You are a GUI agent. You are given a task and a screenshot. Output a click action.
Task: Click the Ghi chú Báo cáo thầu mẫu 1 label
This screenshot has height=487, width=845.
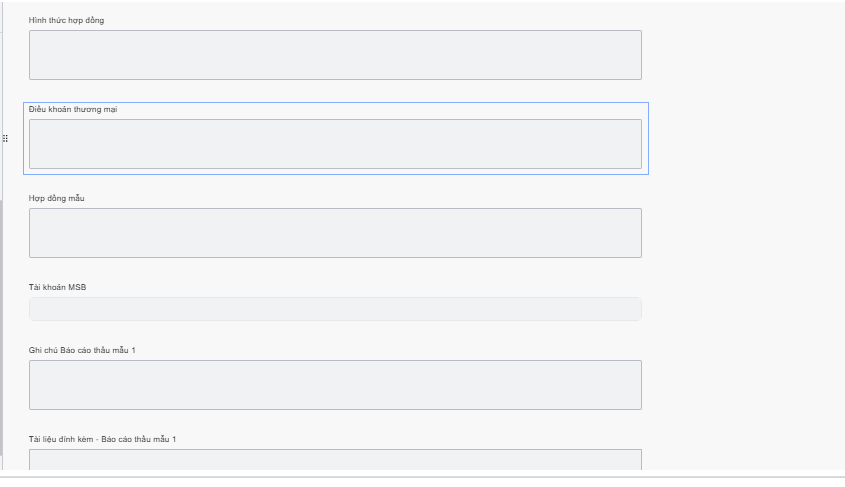click(82, 350)
